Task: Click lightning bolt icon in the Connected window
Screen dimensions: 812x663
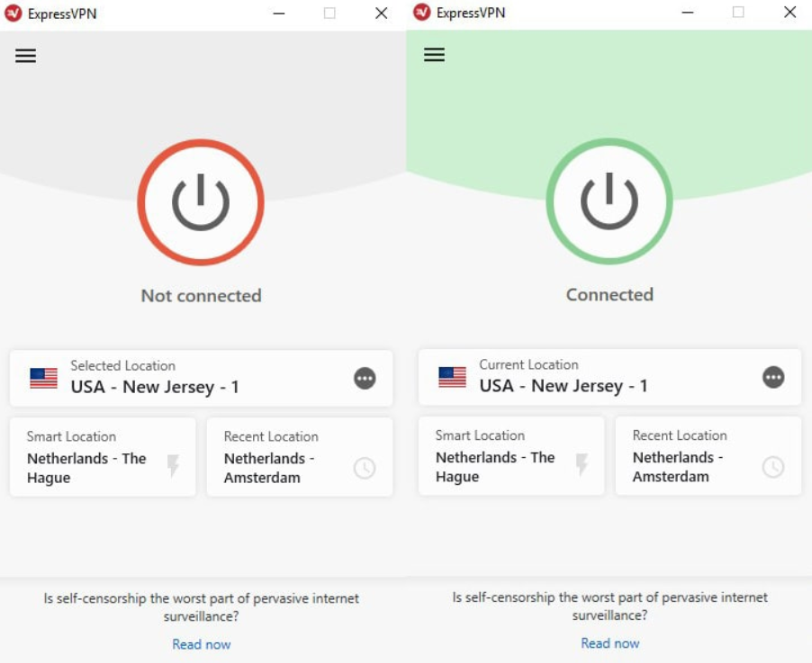Action: coord(582,464)
